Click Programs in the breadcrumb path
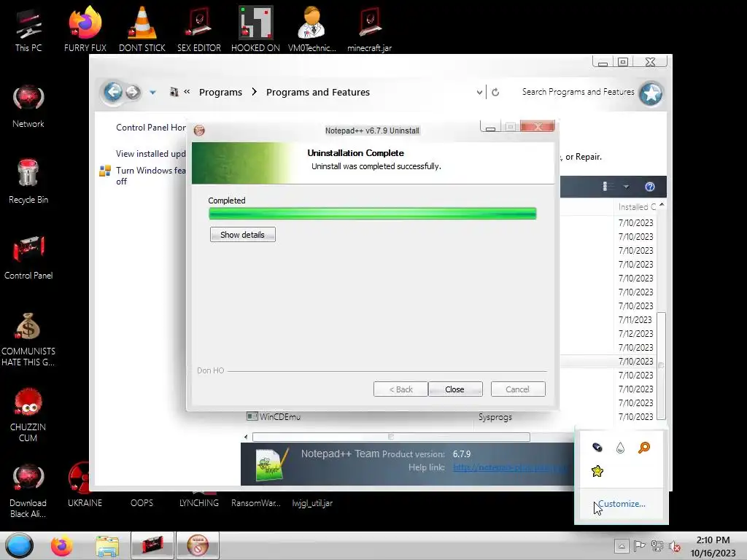The width and height of the screenshot is (747, 560). click(x=220, y=92)
